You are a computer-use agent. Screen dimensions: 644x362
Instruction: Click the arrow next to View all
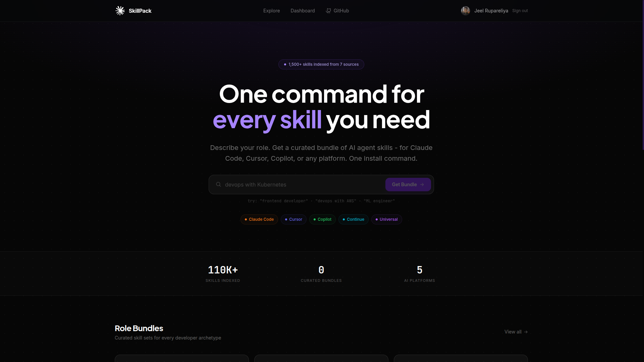(526, 332)
